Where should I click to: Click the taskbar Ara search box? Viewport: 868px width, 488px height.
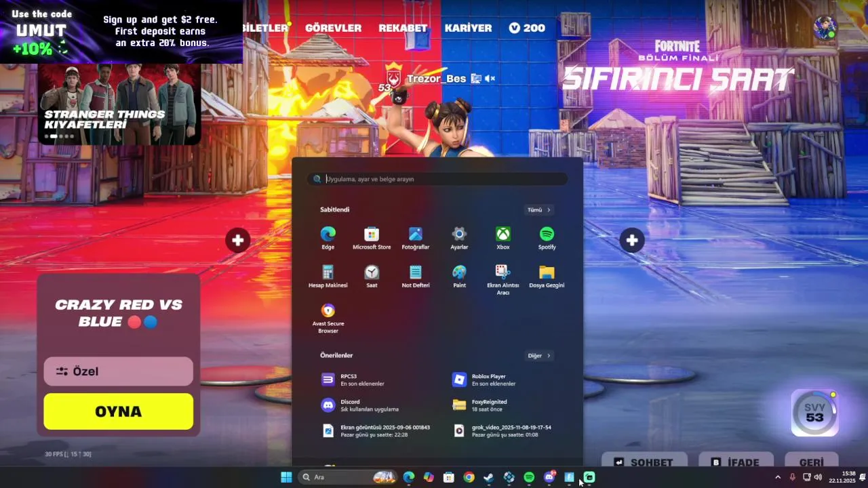[x=348, y=477]
